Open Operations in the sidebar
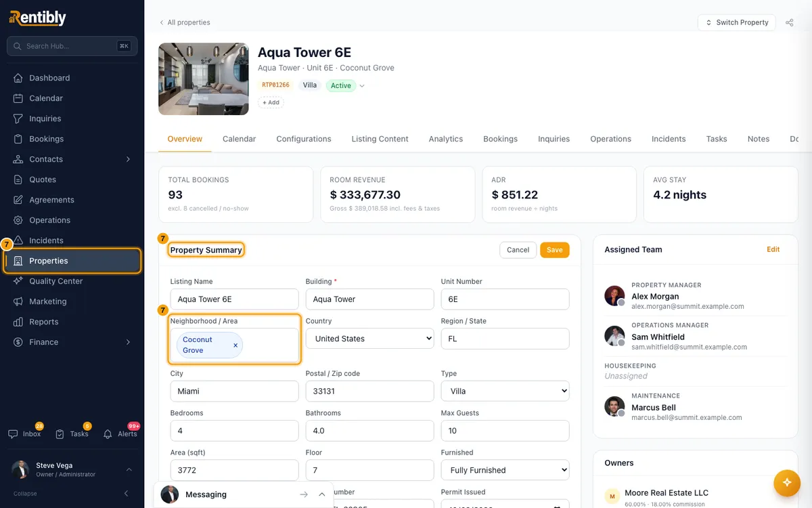 tap(72, 220)
